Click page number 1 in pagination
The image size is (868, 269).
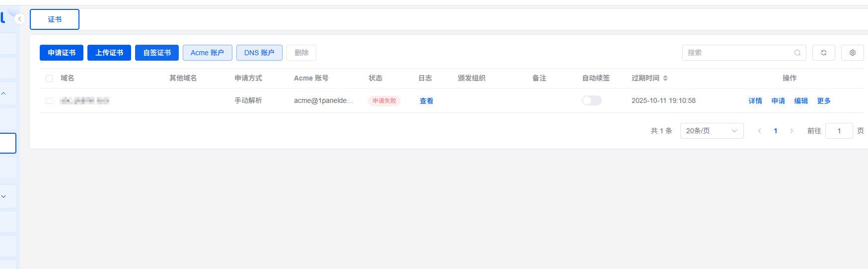[x=775, y=131]
